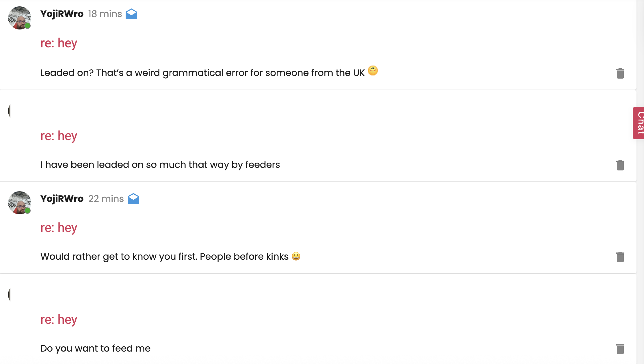Click the open-envelope icon beside "22 mins"
Screen dimensions: 644x364
coord(133,199)
